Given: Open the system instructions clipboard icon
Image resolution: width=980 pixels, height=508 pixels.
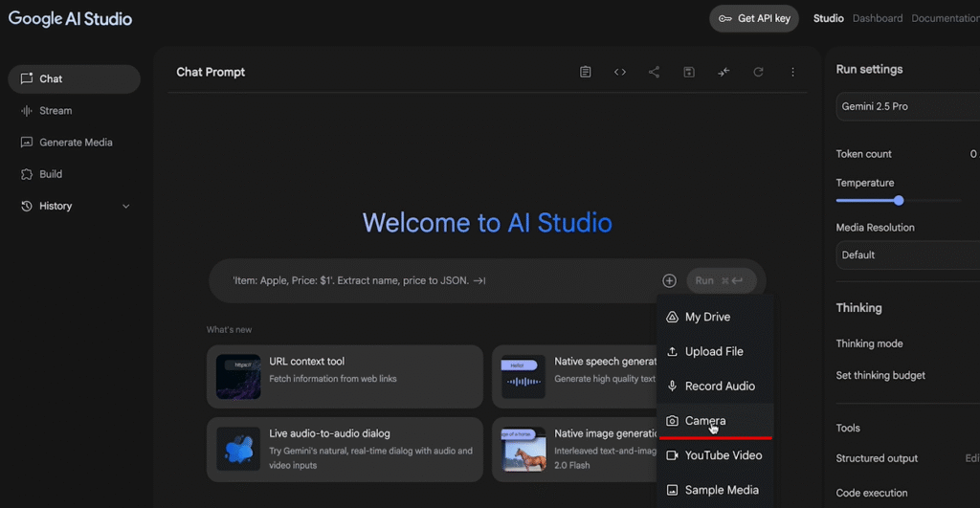Looking at the screenshot, I should tap(585, 72).
